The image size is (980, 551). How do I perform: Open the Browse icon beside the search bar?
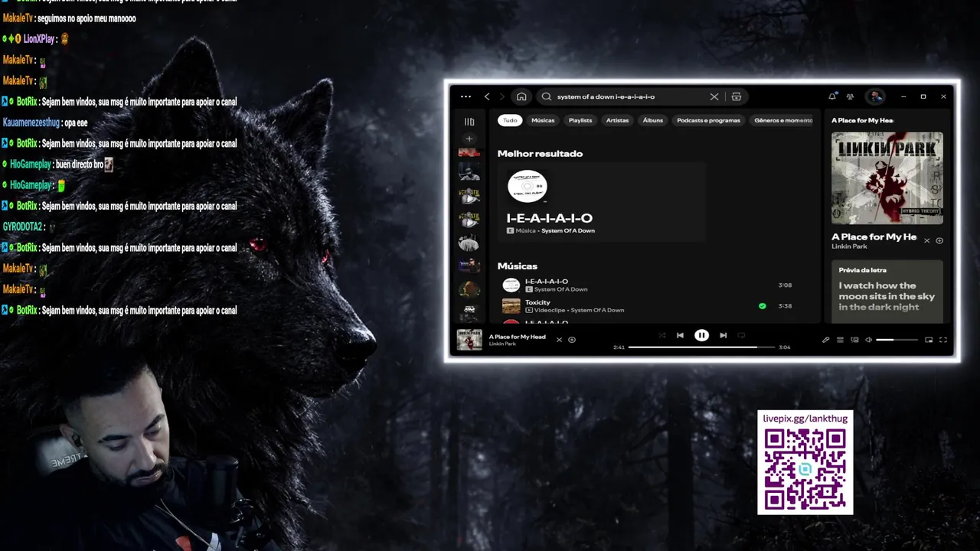[737, 96]
